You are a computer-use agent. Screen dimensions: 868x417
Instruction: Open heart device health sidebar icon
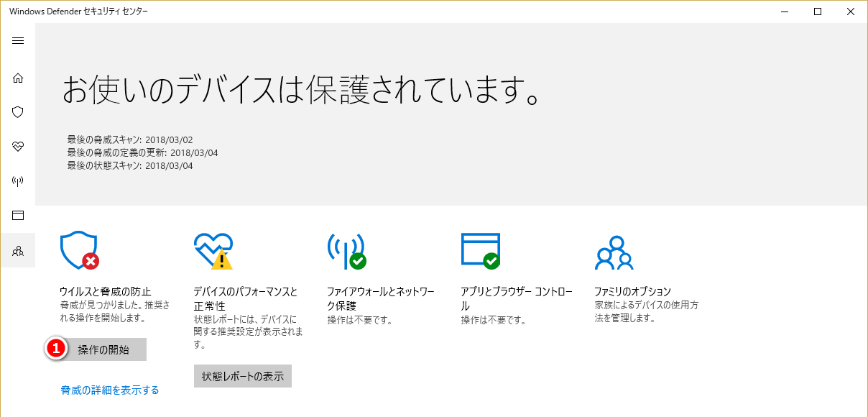pos(18,147)
